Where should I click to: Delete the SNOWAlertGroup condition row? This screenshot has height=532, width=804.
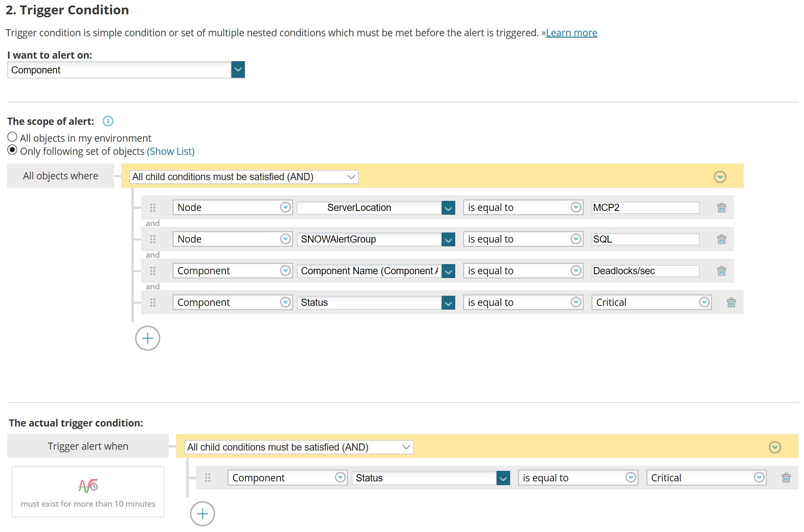(721, 239)
